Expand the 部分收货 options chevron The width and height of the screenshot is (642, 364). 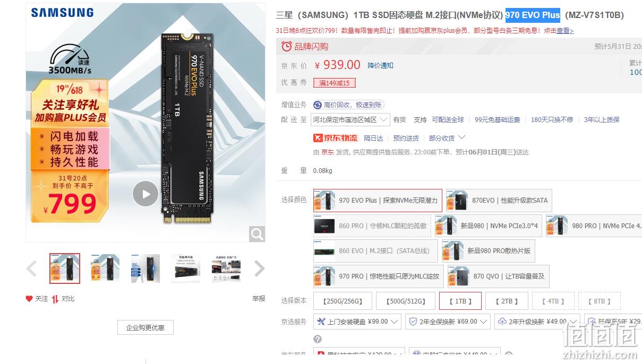[x=461, y=138]
